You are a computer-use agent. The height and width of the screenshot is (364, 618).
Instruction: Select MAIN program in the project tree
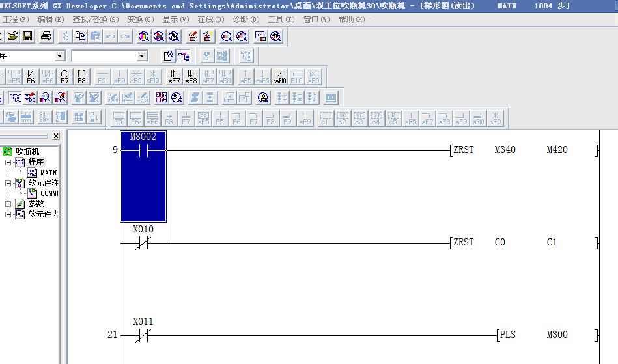(x=48, y=173)
